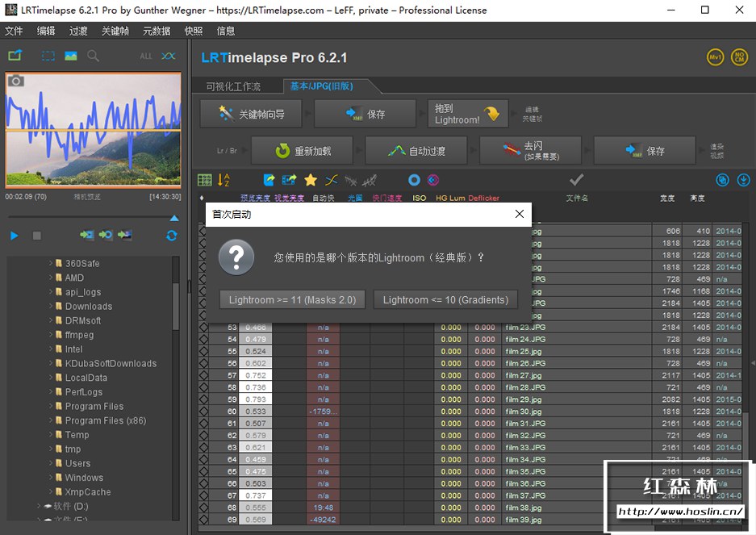Click the yellow star rating icon
756x535 pixels.
pos(311,181)
